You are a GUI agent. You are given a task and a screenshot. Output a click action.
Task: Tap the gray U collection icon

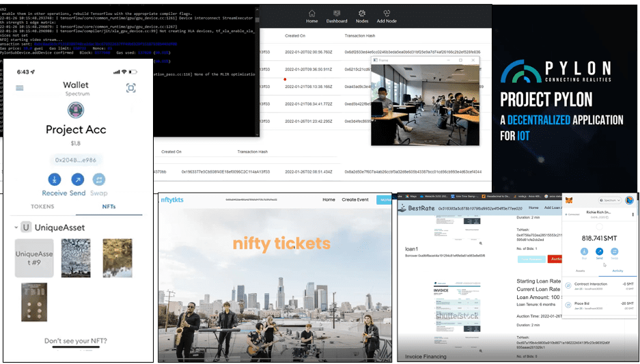click(26, 227)
